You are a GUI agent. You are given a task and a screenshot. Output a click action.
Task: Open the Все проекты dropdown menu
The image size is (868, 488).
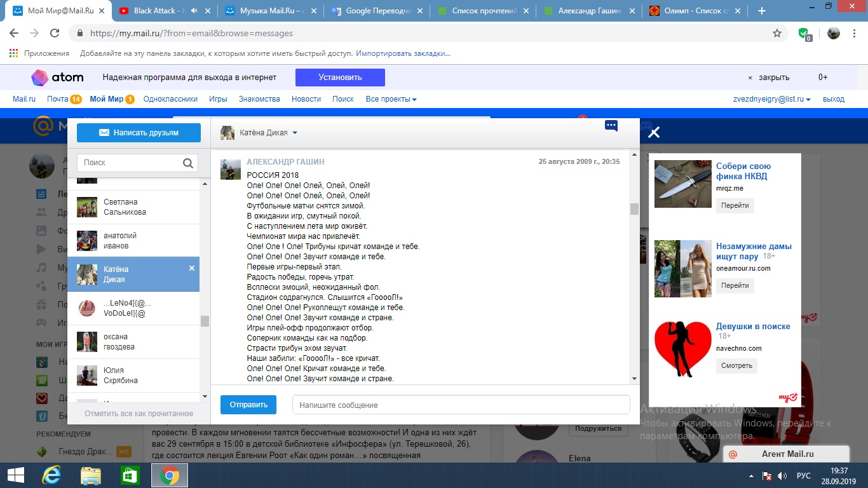click(391, 99)
